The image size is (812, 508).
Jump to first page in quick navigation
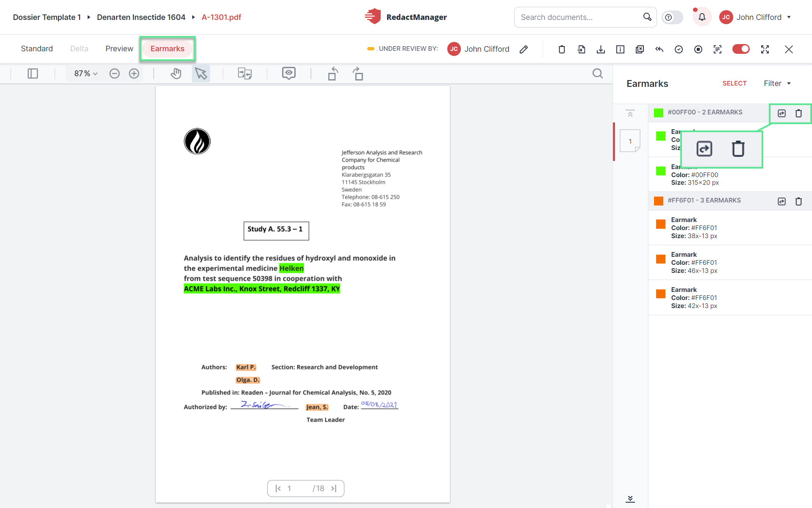[x=630, y=114]
